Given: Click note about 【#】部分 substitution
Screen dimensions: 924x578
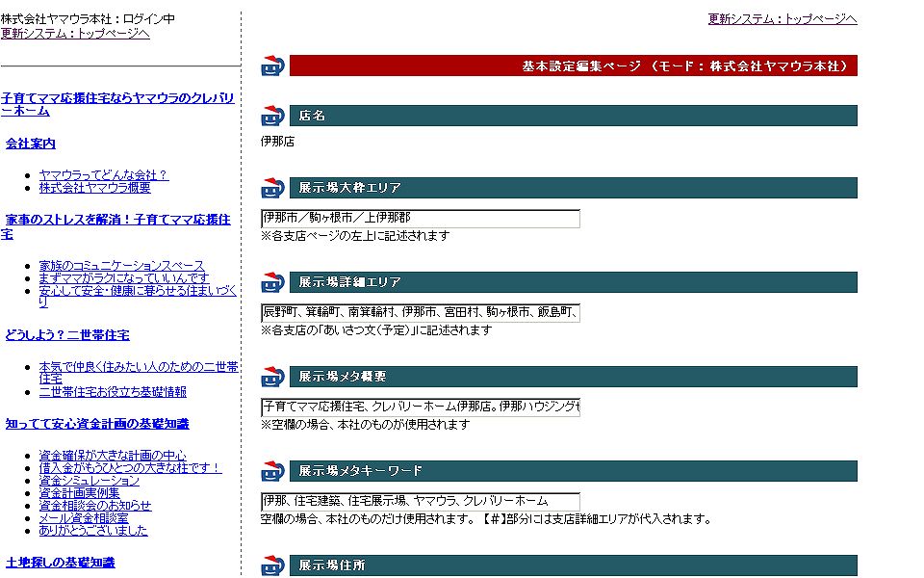Looking at the screenshot, I should (x=486, y=519).
